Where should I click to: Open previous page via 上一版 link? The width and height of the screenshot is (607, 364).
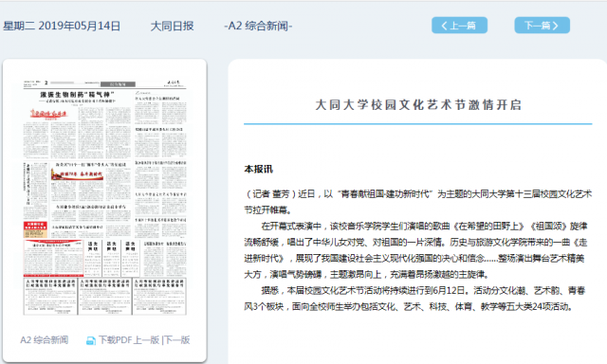point(147,340)
